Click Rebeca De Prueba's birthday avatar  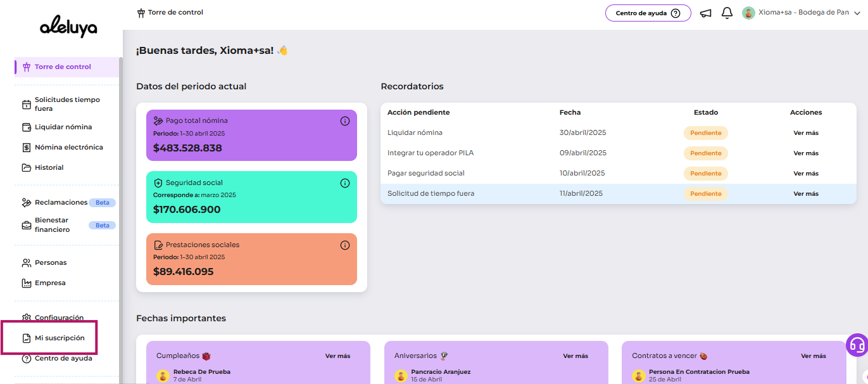163,376
